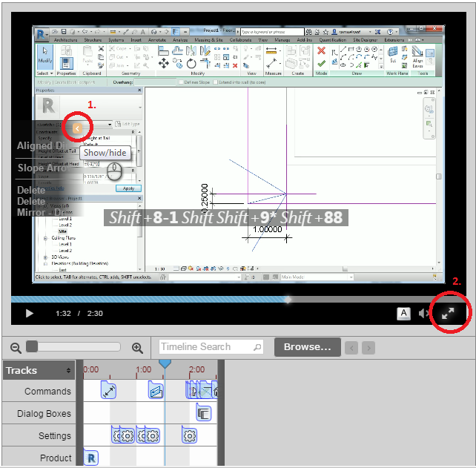Select the Dialog Boxes track label

[44, 414]
